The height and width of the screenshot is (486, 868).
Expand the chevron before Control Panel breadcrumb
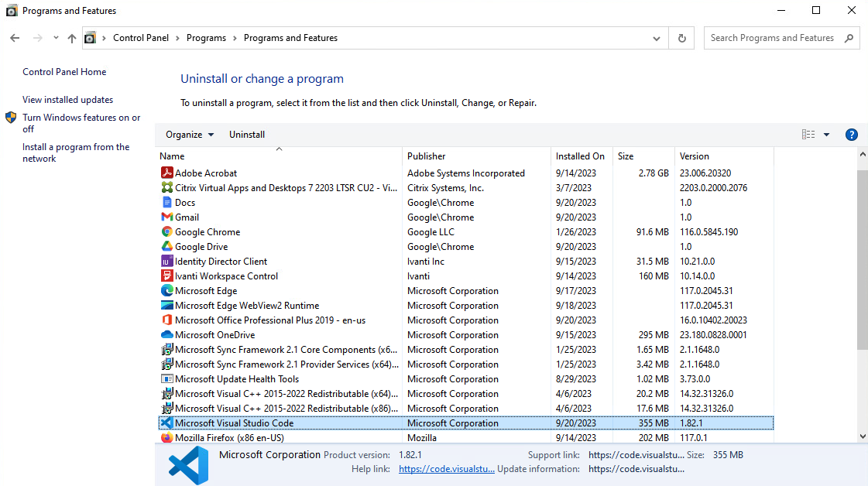click(104, 38)
